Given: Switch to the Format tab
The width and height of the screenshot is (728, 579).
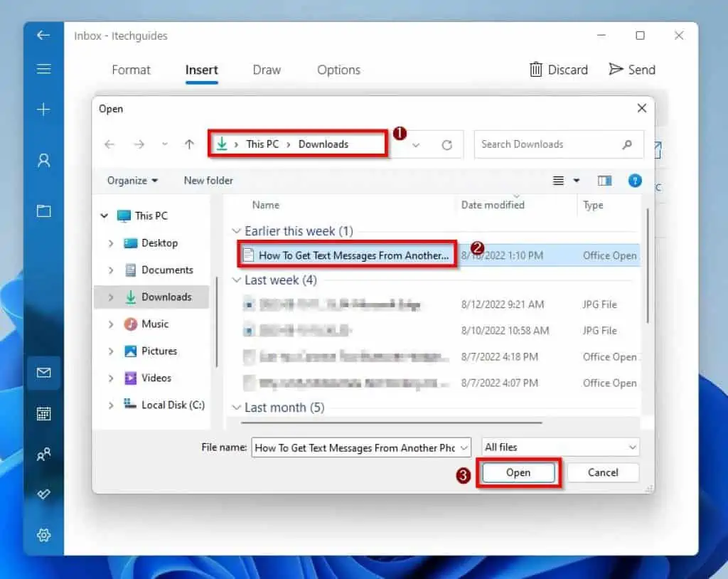Looking at the screenshot, I should [131, 70].
